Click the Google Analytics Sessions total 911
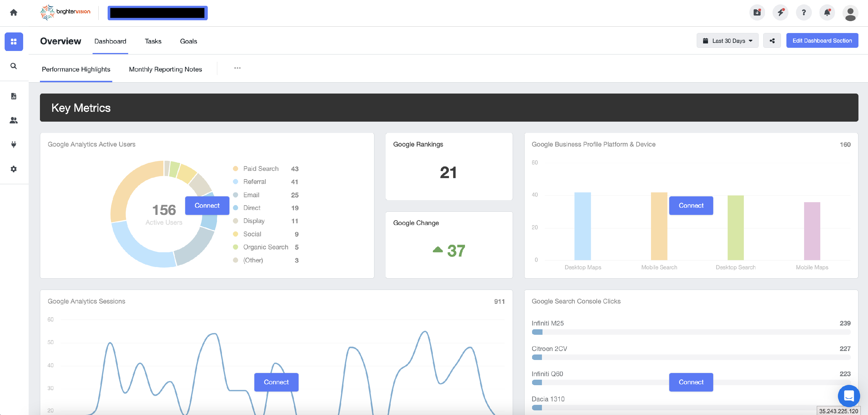868x415 pixels. coord(499,302)
